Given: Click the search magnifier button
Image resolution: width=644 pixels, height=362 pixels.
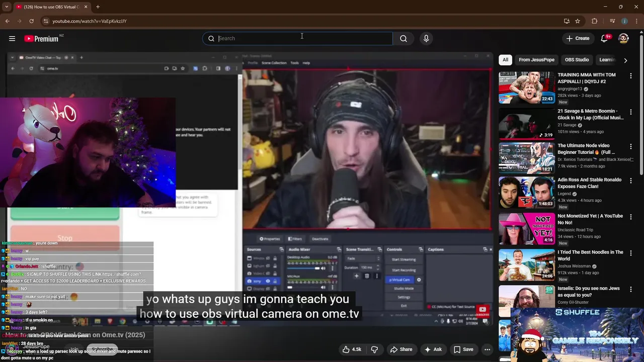Looking at the screenshot, I should pyautogui.click(x=404, y=38).
